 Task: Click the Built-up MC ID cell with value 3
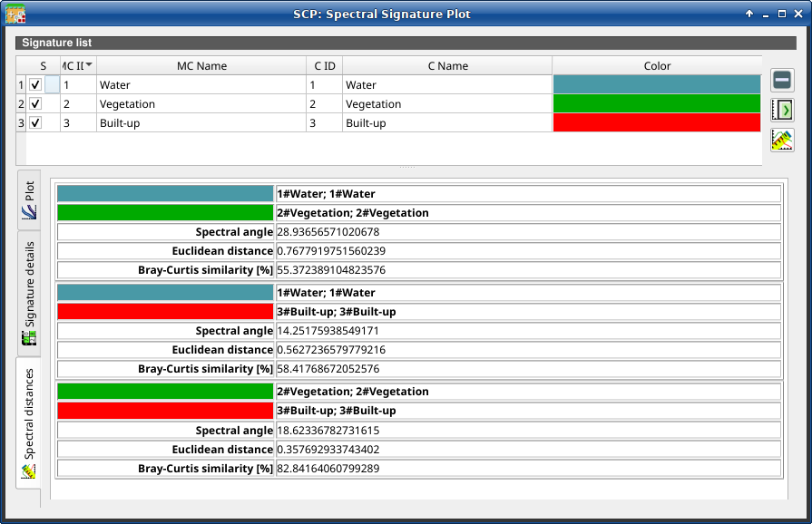[78, 123]
